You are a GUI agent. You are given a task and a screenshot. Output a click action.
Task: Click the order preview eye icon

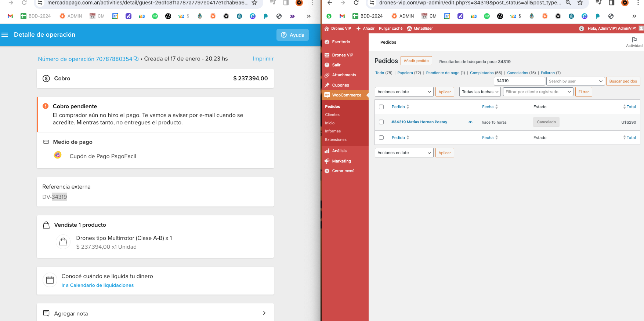(470, 122)
